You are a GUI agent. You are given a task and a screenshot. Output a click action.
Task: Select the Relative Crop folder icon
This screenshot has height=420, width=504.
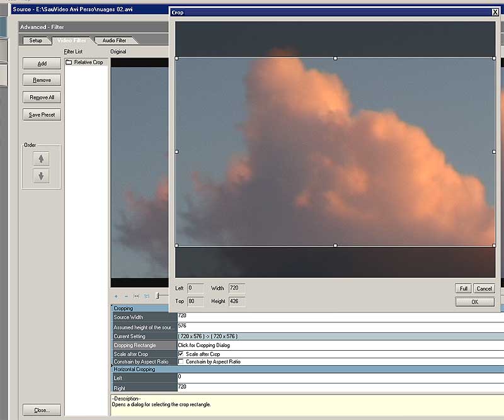click(69, 62)
